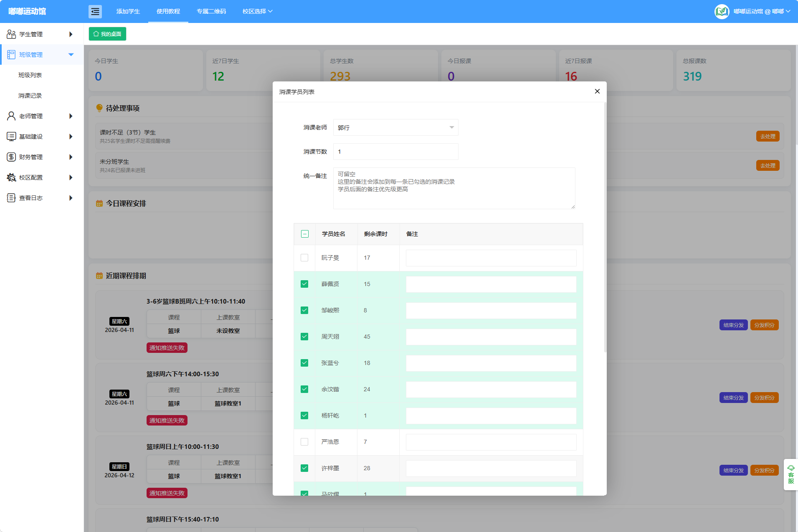The width and height of the screenshot is (798, 532).
Task: Uncheck the box for 杨轩屹
Action: (x=304, y=415)
